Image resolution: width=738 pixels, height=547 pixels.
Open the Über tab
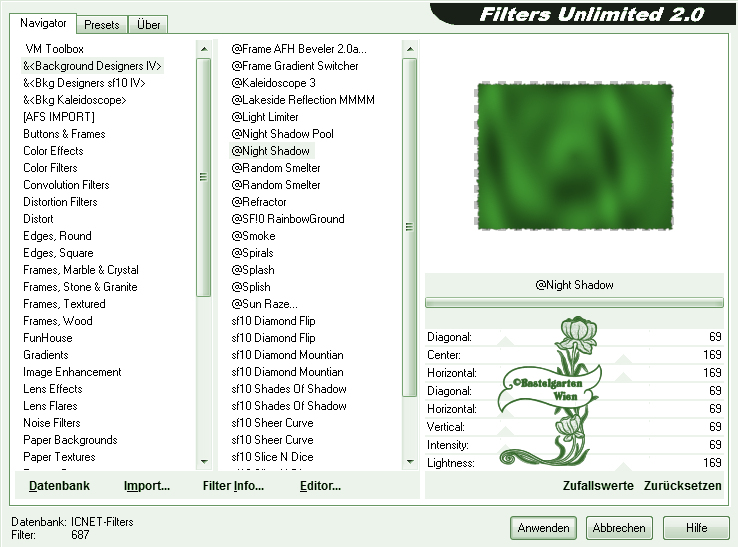pyautogui.click(x=148, y=24)
